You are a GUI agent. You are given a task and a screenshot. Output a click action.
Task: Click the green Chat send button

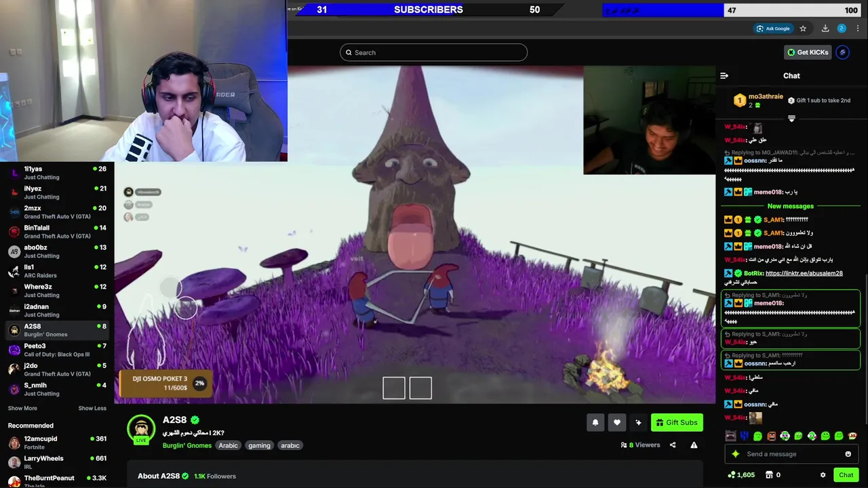(x=846, y=475)
